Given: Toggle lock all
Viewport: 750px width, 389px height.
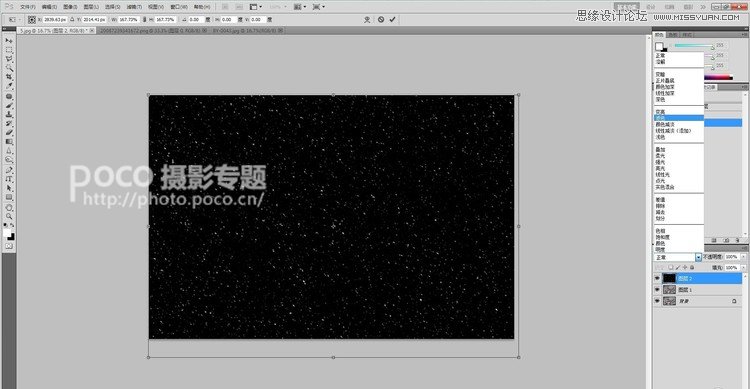Looking at the screenshot, I should (692, 267).
